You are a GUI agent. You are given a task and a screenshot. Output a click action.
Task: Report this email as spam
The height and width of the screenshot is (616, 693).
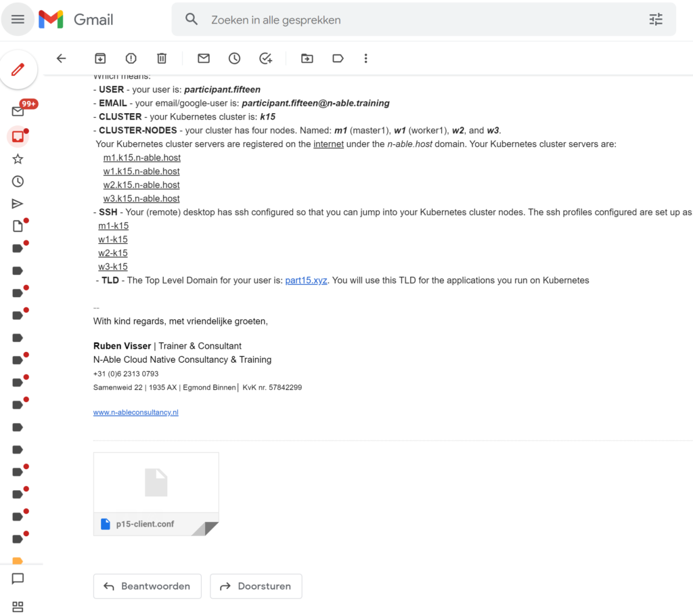click(131, 58)
